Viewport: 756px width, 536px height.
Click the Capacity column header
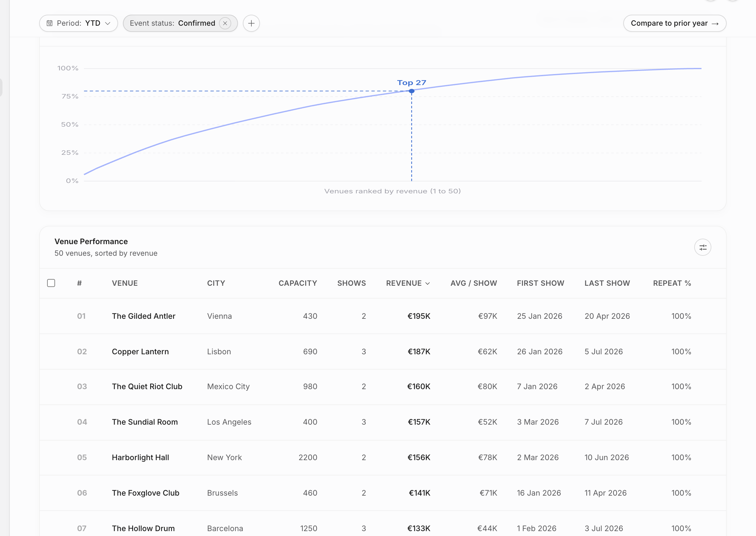tap(298, 283)
